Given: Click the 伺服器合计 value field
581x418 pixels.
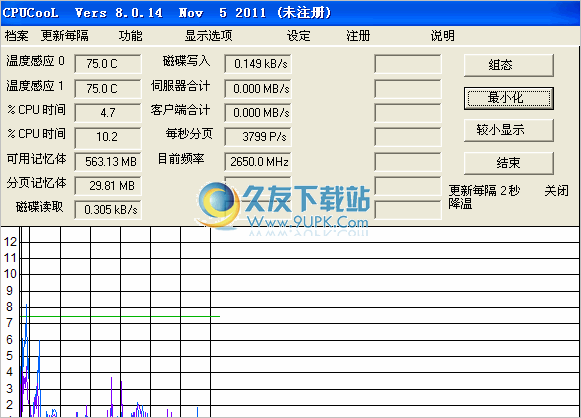Looking at the screenshot, I should point(258,89).
